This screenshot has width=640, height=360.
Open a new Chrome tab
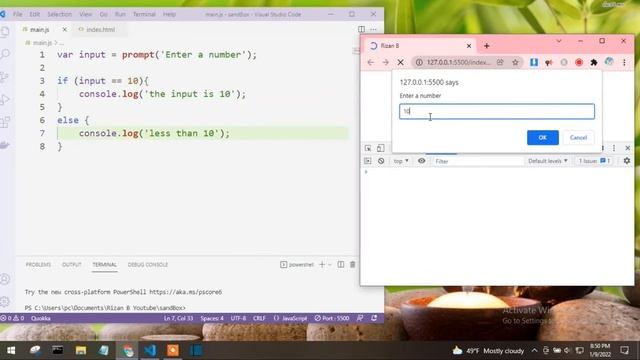coord(487,46)
